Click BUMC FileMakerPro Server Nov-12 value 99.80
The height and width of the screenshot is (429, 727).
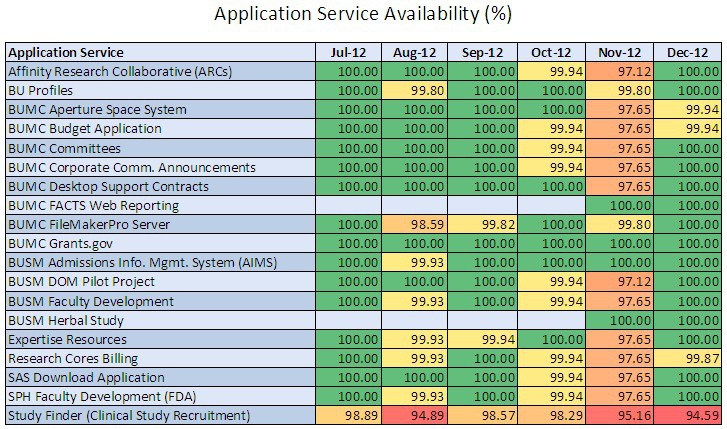pos(619,224)
